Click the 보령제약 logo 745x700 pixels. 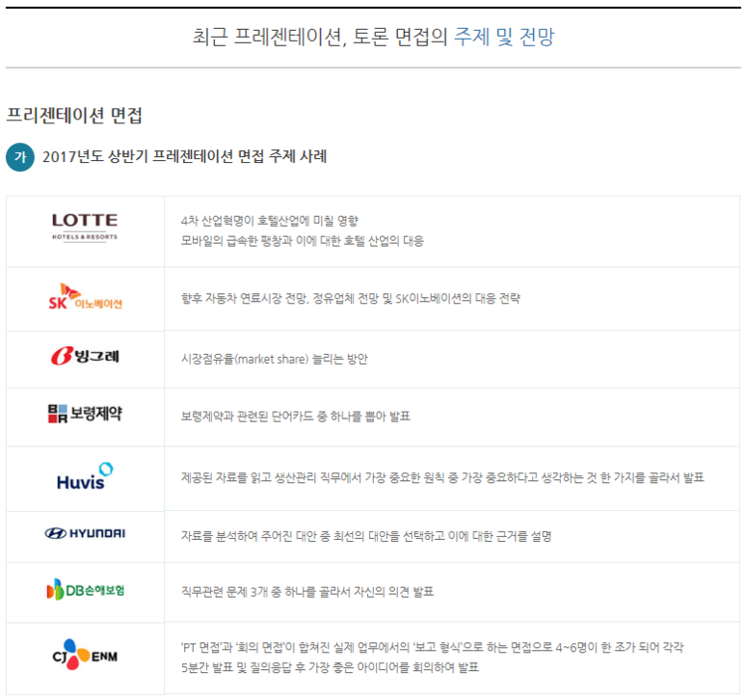(x=85, y=414)
